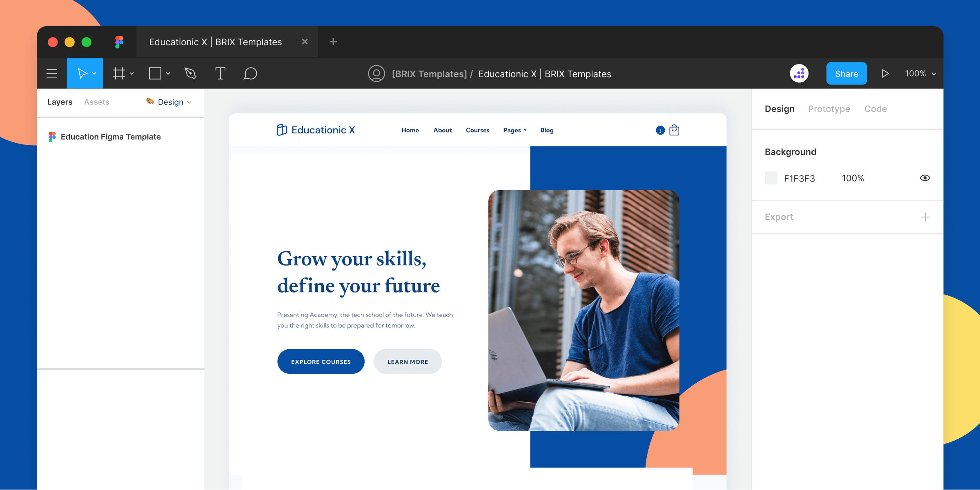The image size is (980, 490).
Task: Toggle Design panel visibility
Action: pyautogui.click(x=779, y=109)
